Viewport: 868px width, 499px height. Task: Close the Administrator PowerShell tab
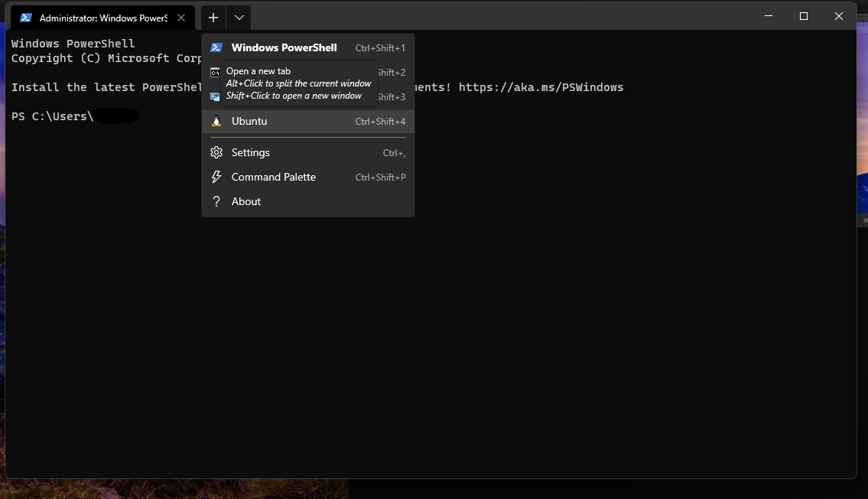(181, 18)
